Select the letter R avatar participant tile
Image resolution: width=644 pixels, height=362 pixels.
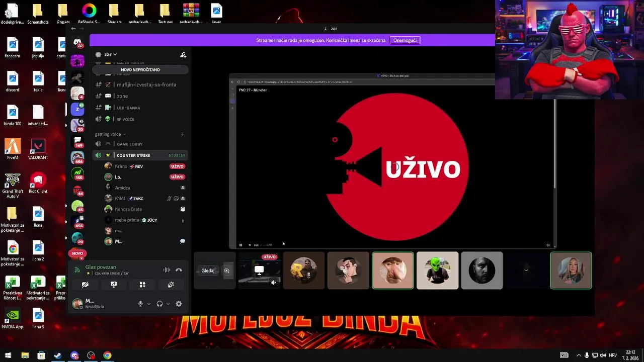(x=304, y=270)
